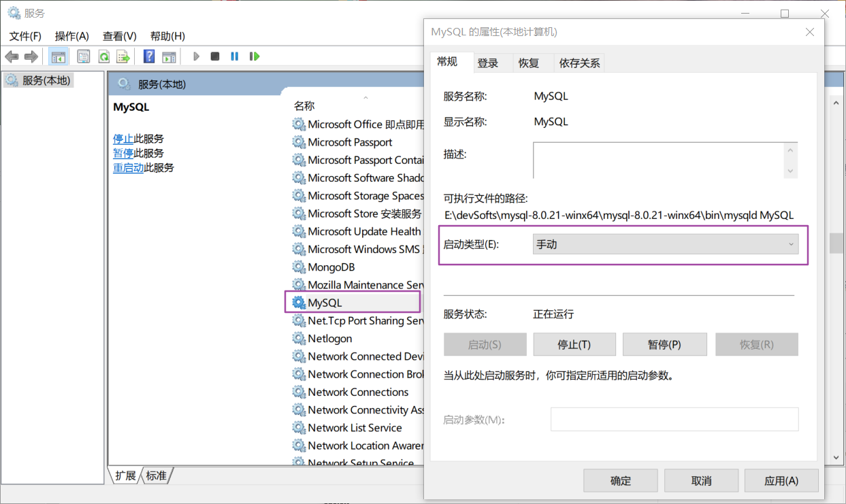Click the Start Service play icon

[x=196, y=56]
